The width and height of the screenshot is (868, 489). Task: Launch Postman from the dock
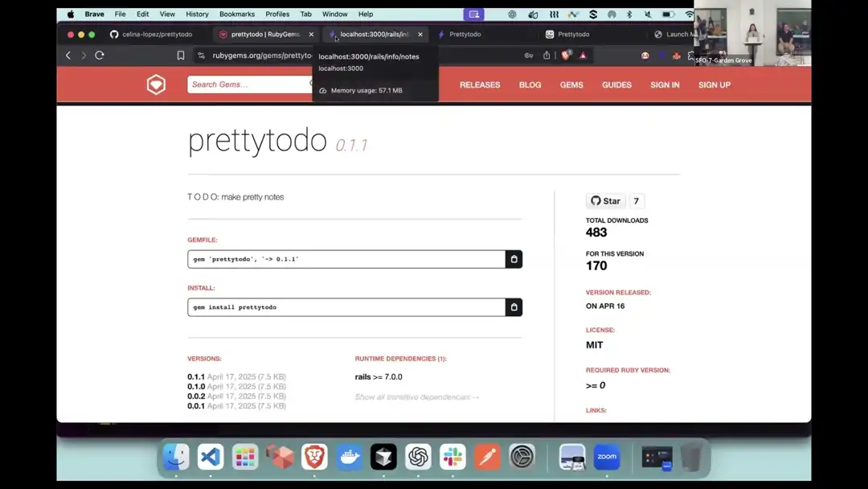pyautogui.click(x=487, y=457)
